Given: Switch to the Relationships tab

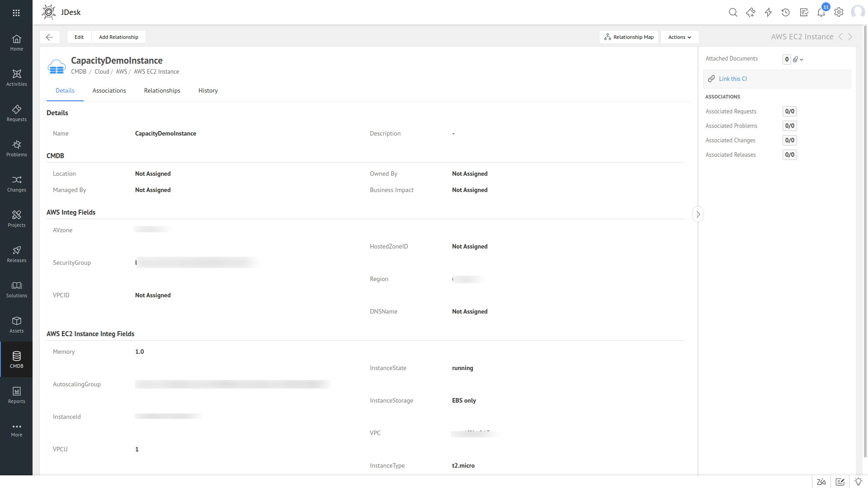Looking at the screenshot, I should (162, 91).
